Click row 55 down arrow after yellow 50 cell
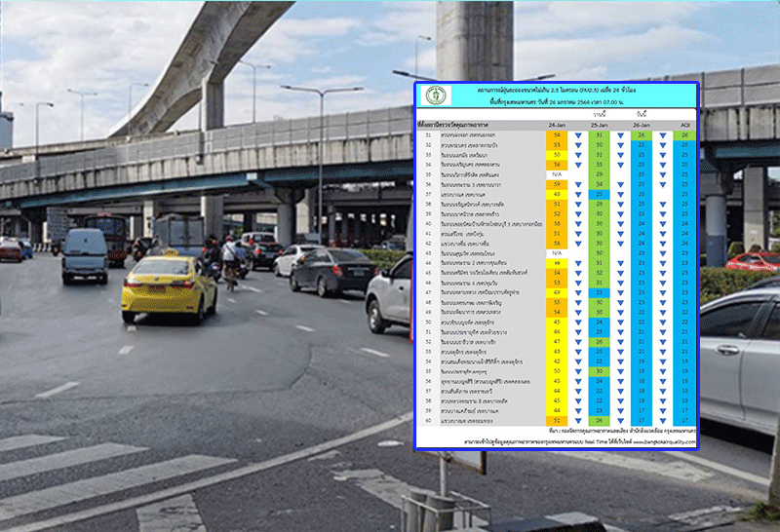 (578, 370)
